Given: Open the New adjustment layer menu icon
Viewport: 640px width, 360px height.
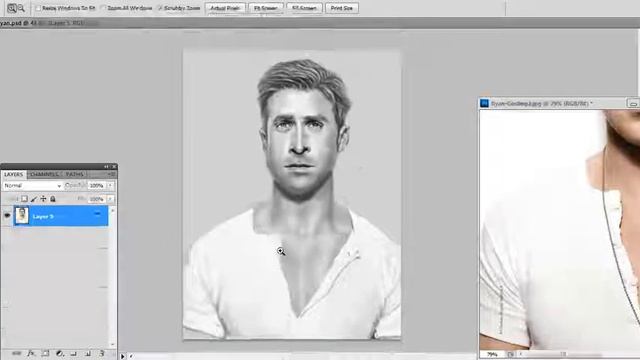Looking at the screenshot, I should (x=60, y=353).
